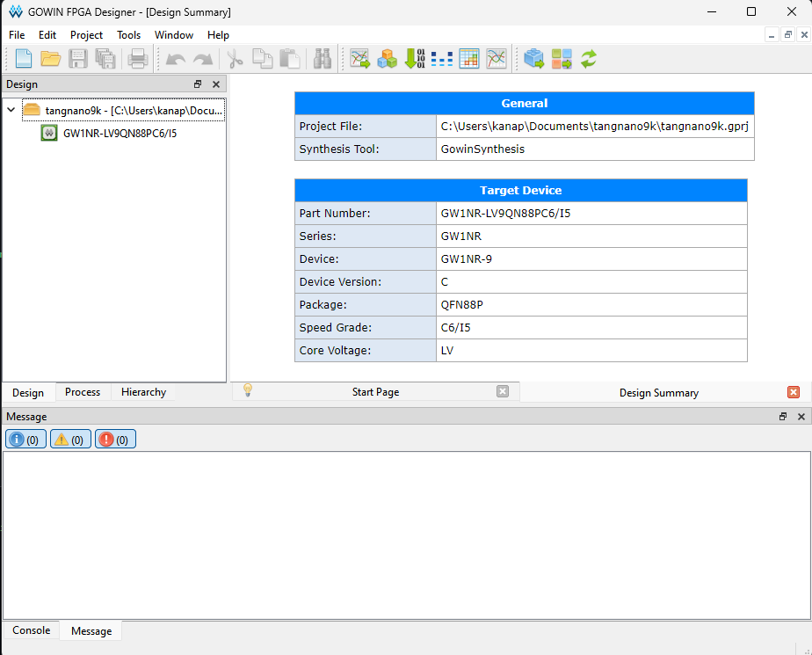The image size is (812, 655).
Task: Click the Run Synthesis blue cube icon
Action: pos(533,59)
